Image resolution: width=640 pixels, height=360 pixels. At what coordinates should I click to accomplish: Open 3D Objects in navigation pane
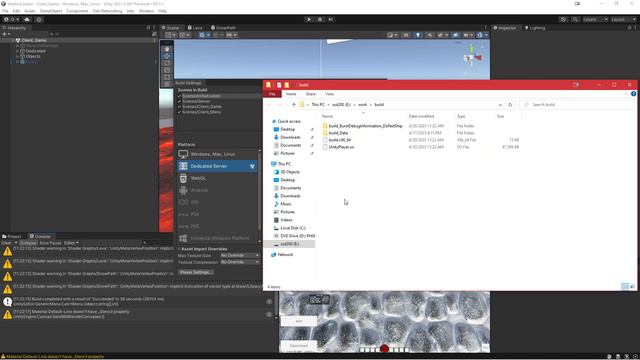[x=290, y=172]
